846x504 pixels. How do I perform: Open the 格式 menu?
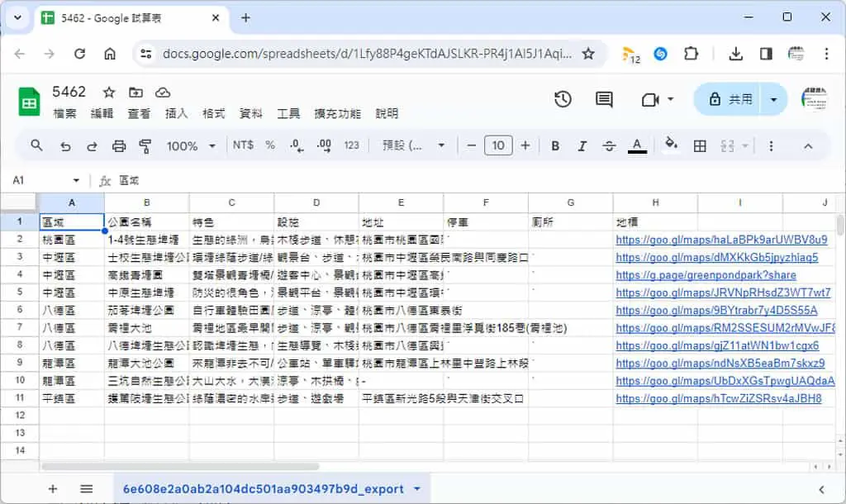click(214, 113)
